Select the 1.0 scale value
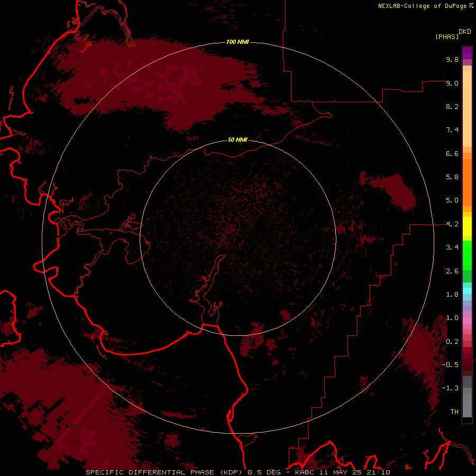 [452, 318]
